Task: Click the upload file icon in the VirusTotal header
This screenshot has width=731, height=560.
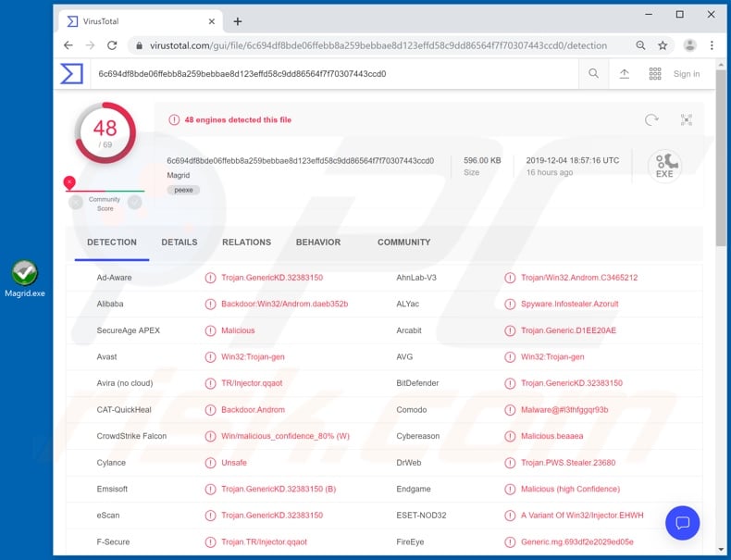Action: (x=625, y=74)
